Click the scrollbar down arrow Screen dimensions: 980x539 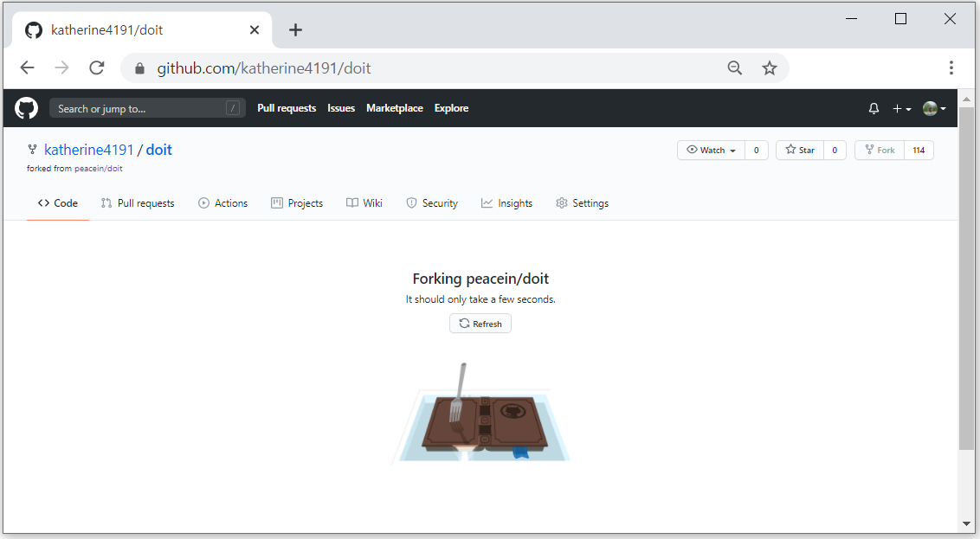966,524
